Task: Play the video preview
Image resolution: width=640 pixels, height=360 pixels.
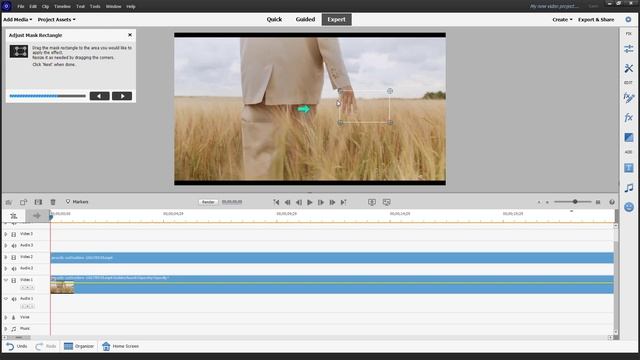Action: 309,202
